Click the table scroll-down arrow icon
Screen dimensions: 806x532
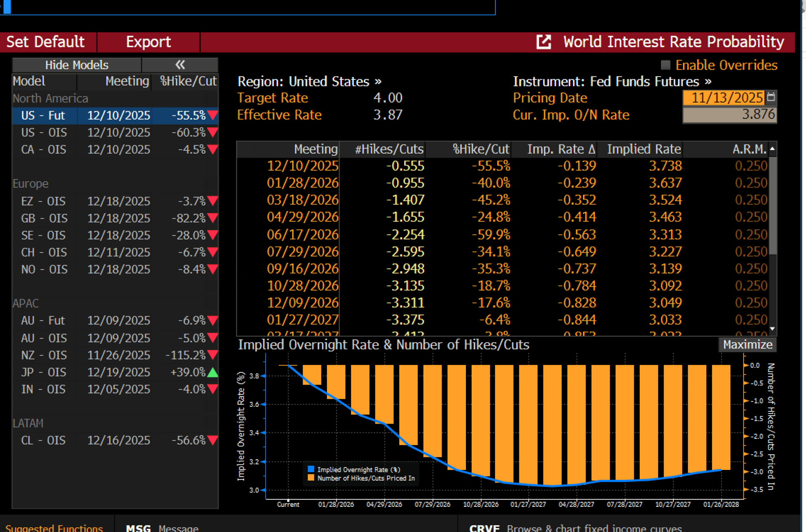pyautogui.click(x=772, y=329)
